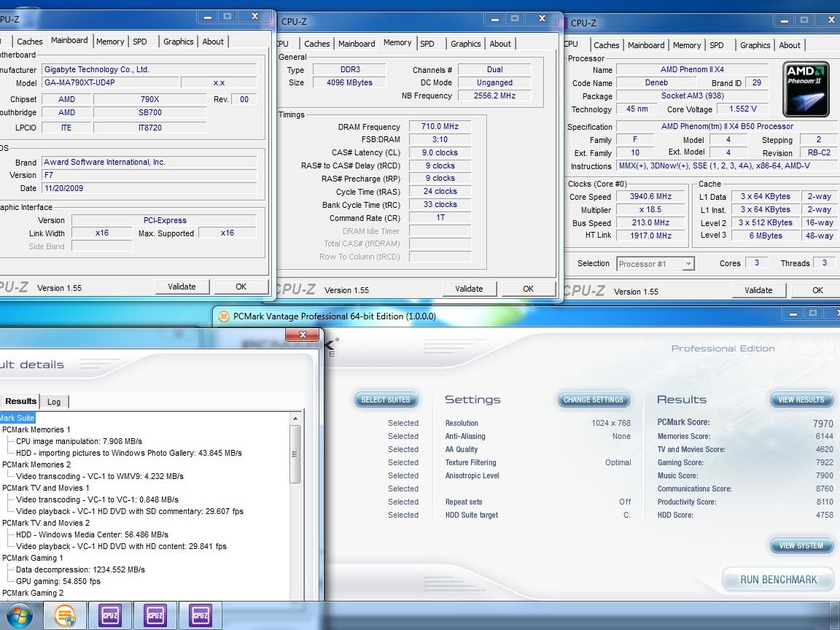This screenshot has width=840, height=630.
Task: Close the result details dialog
Action: click(x=302, y=335)
